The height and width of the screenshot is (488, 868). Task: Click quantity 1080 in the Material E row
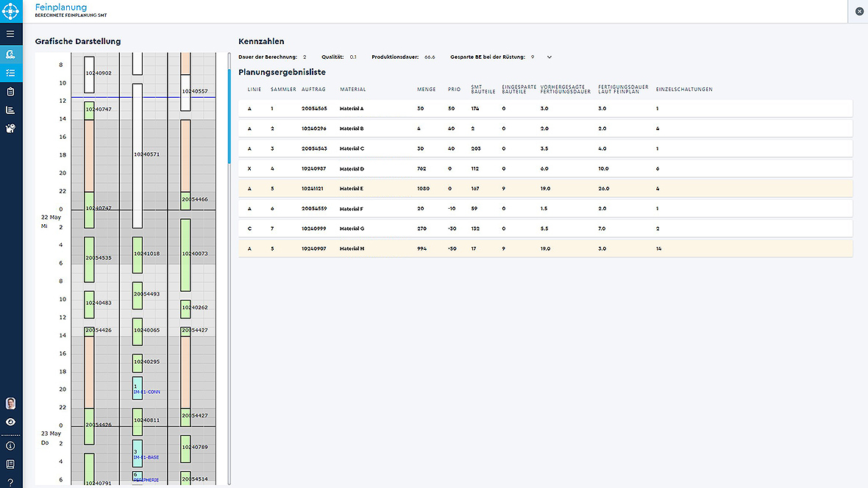[x=423, y=189]
